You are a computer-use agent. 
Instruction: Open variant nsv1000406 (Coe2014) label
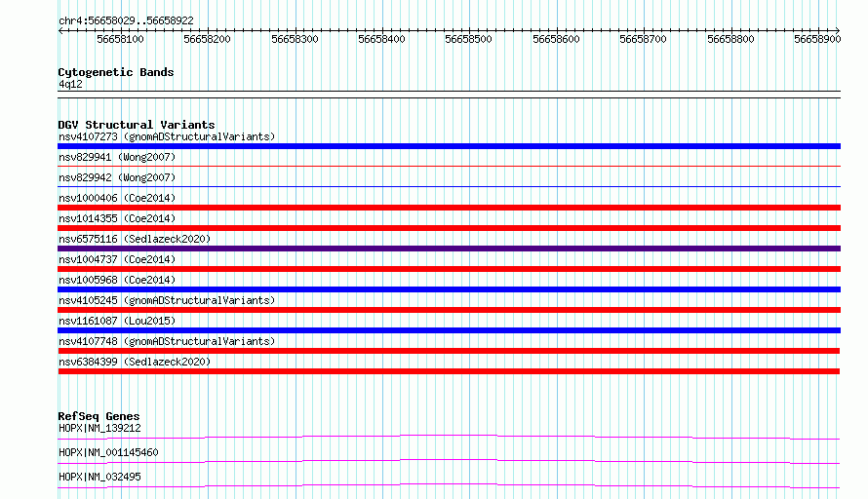click(117, 198)
